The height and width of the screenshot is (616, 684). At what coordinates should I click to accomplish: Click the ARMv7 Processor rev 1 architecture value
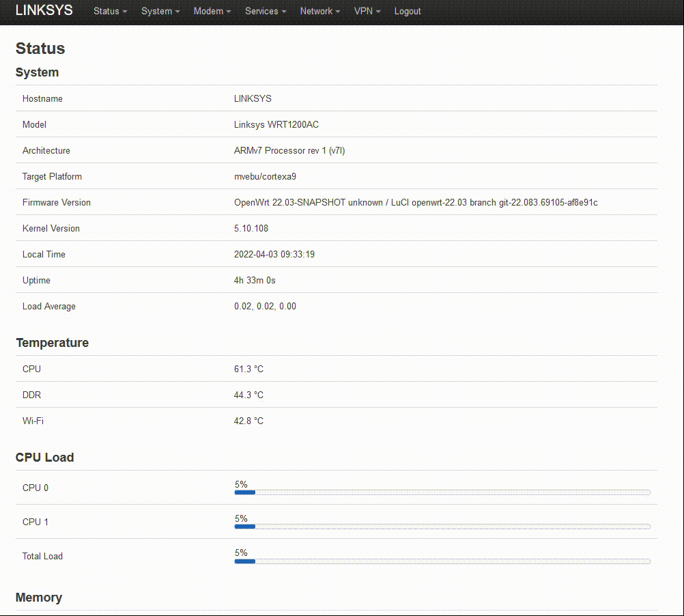(x=289, y=150)
